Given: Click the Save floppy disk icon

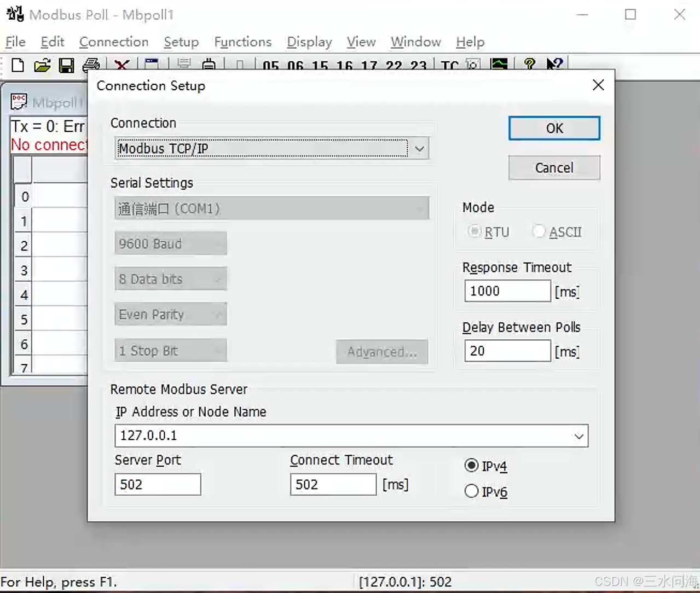Looking at the screenshot, I should click(67, 65).
